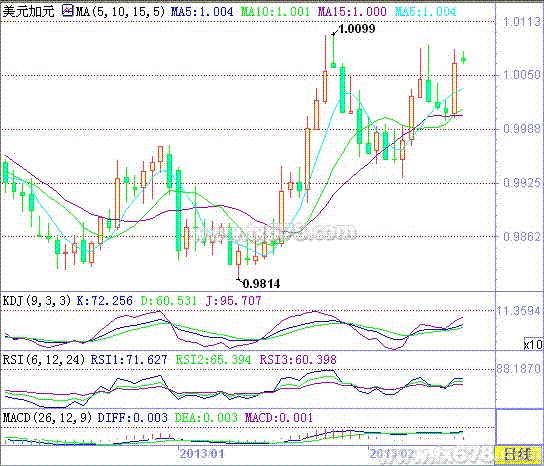The width and height of the screenshot is (544, 466).
Task: Select the KDJ(9,3,3) indicator label
Action: [37, 300]
